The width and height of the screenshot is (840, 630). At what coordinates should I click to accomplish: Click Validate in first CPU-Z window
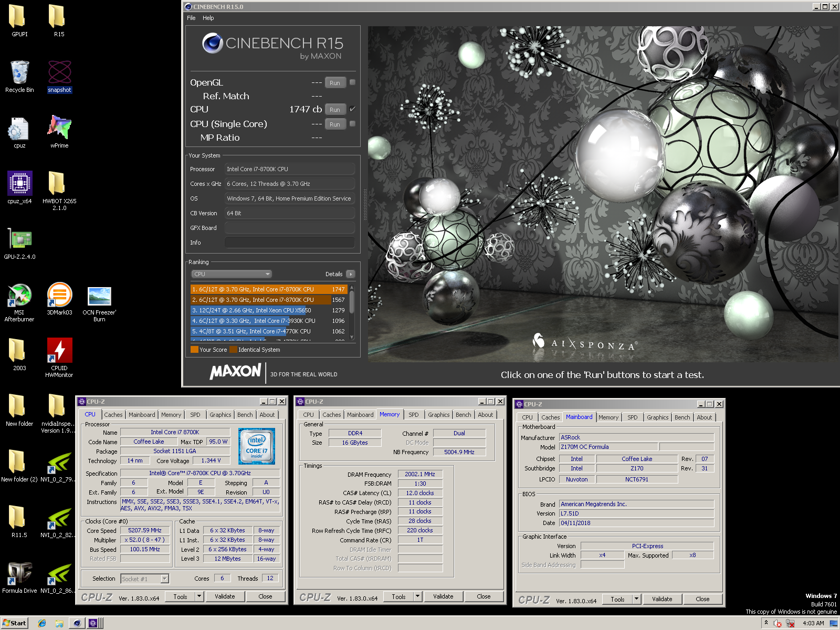coord(225,596)
